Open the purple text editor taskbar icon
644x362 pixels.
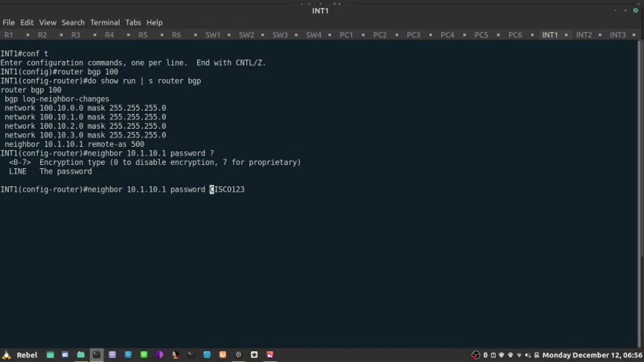(x=112, y=355)
